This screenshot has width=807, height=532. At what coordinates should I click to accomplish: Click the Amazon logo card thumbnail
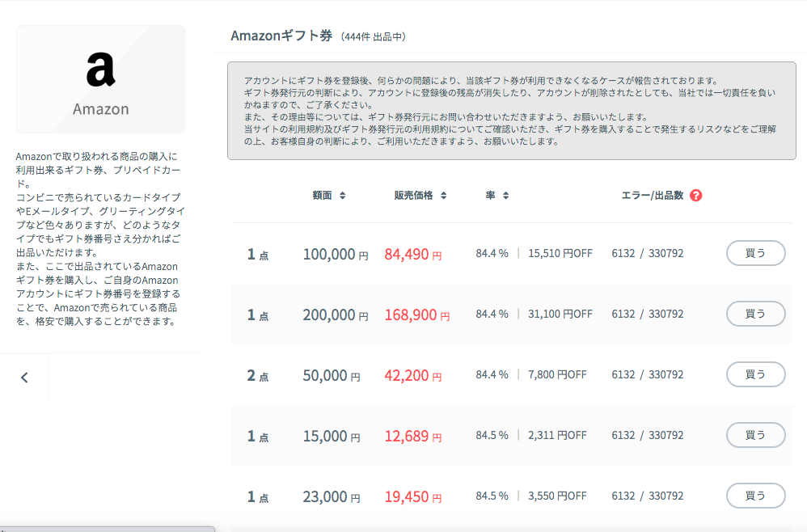click(101, 79)
